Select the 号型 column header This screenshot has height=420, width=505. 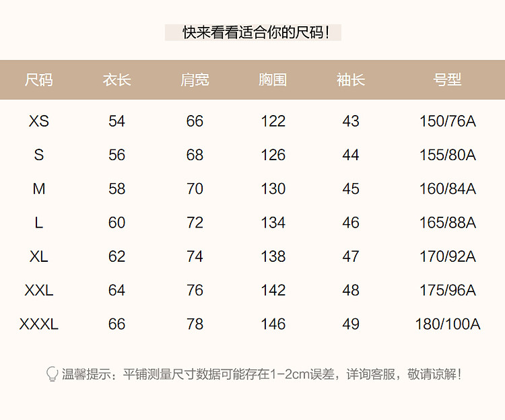point(447,79)
